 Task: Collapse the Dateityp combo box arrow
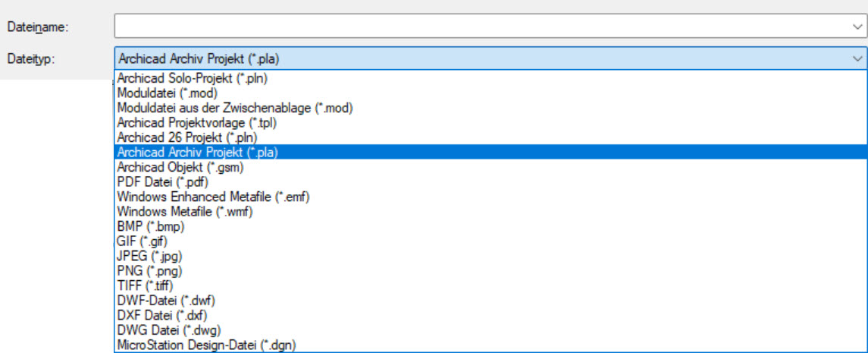tap(857, 58)
